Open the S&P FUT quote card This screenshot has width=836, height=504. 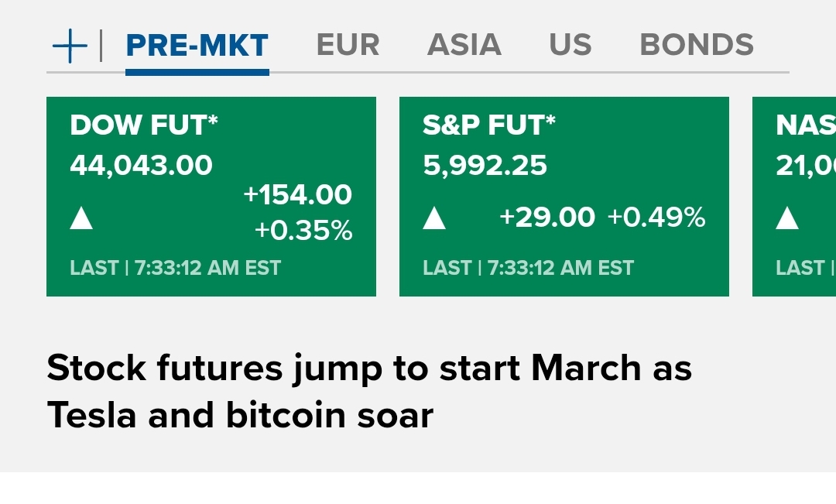pyautogui.click(x=564, y=197)
